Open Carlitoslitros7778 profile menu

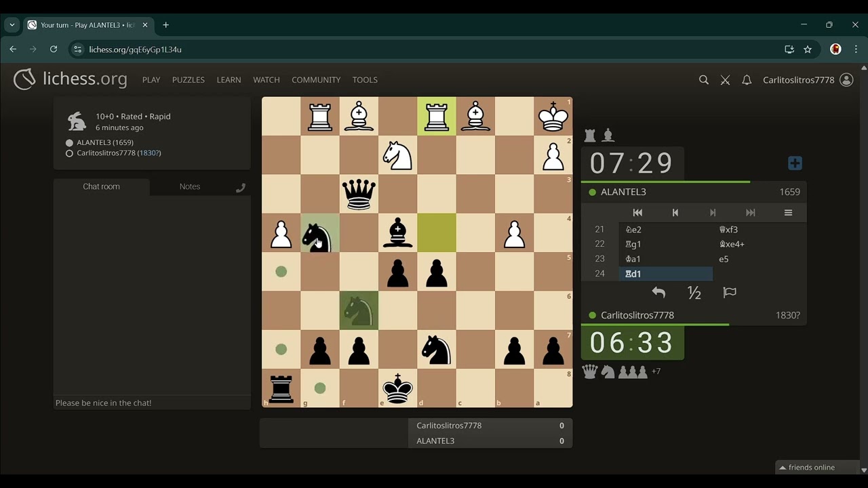coord(808,80)
